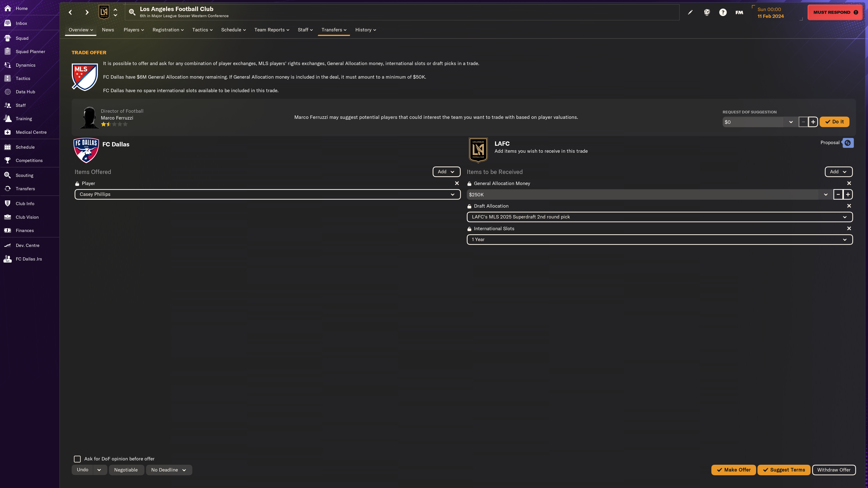
Task: Click the LAFC club badge in header
Action: coord(104,12)
